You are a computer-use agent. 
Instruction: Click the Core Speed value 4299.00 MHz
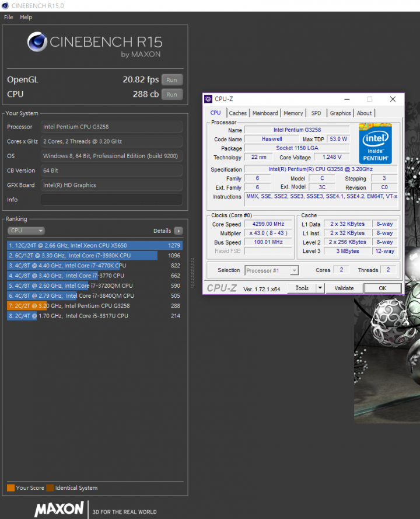pyautogui.click(x=268, y=224)
